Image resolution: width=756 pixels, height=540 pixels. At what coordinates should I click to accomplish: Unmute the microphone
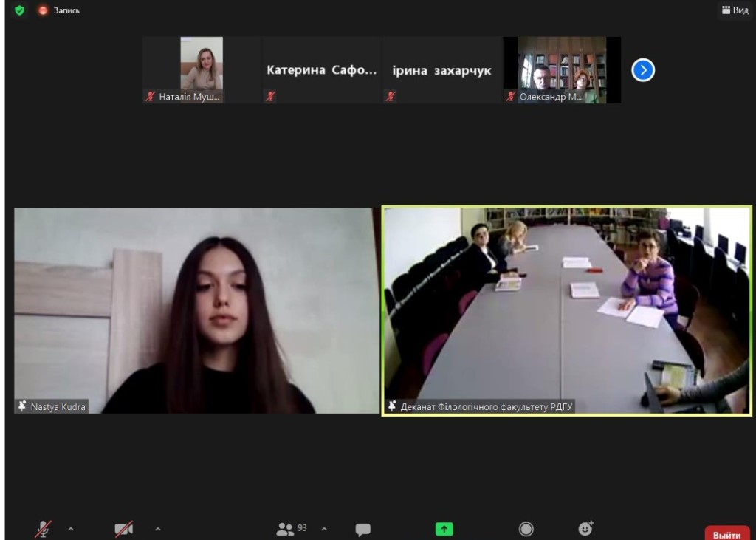(44, 529)
